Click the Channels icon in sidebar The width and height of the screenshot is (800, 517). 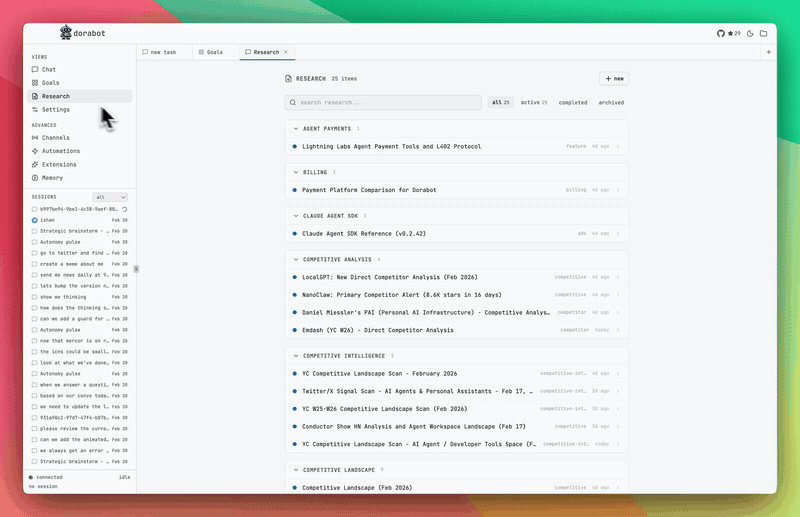tap(35, 138)
